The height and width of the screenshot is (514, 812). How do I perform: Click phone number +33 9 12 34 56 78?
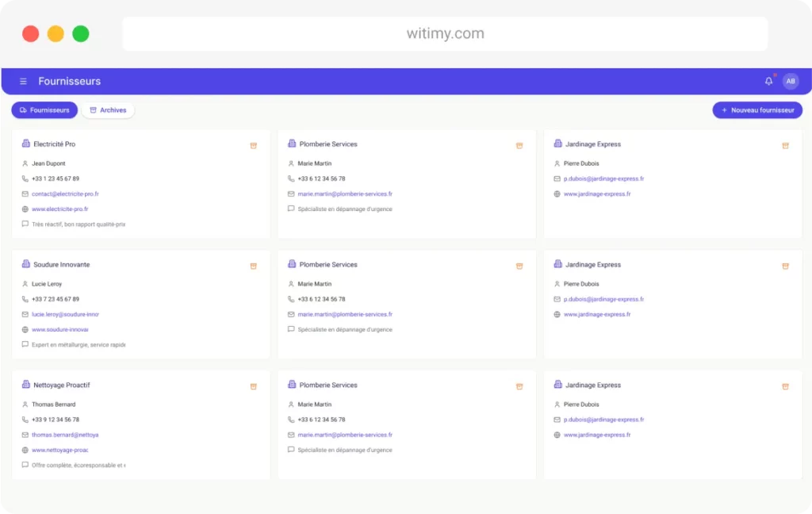tap(56, 420)
